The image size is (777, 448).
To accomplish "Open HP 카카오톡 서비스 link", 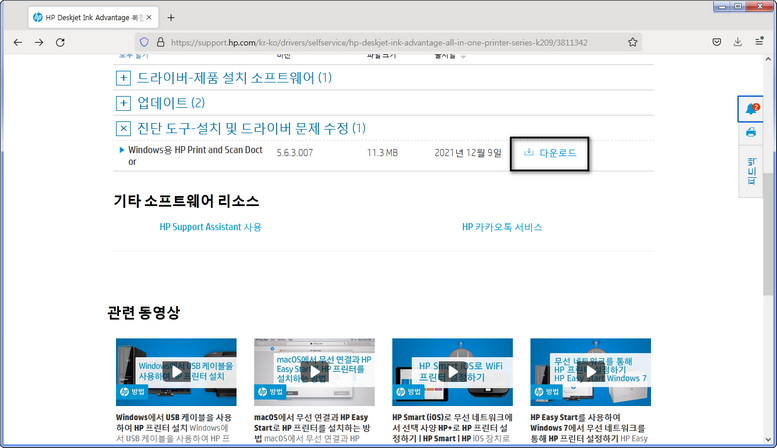I will 502,227.
